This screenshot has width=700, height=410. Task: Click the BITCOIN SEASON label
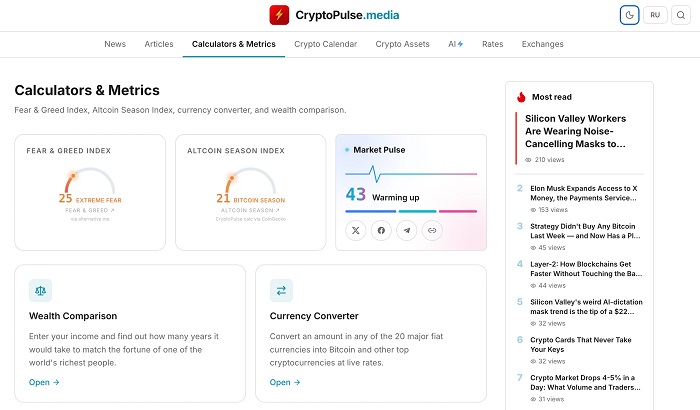pos(259,200)
